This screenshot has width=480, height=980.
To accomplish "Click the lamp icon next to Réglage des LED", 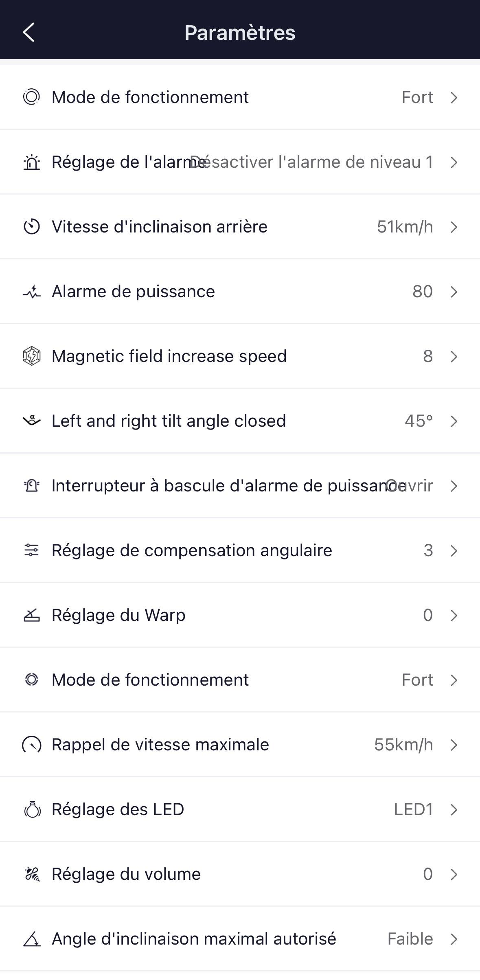I will pyautogui.click(x=32, y=809).
